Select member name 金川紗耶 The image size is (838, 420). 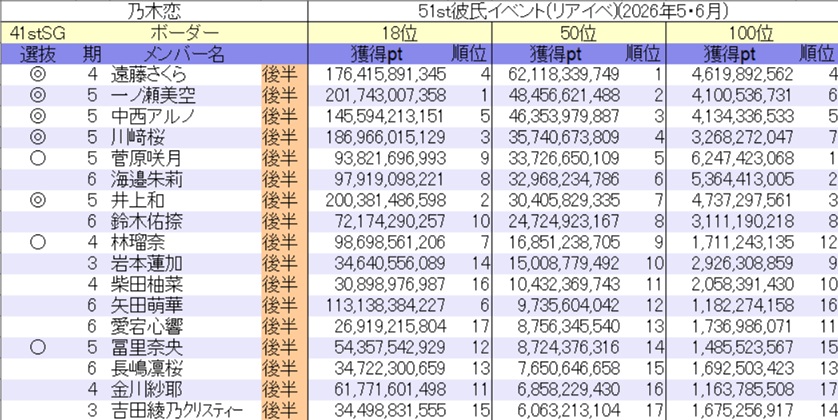(146, 389)
